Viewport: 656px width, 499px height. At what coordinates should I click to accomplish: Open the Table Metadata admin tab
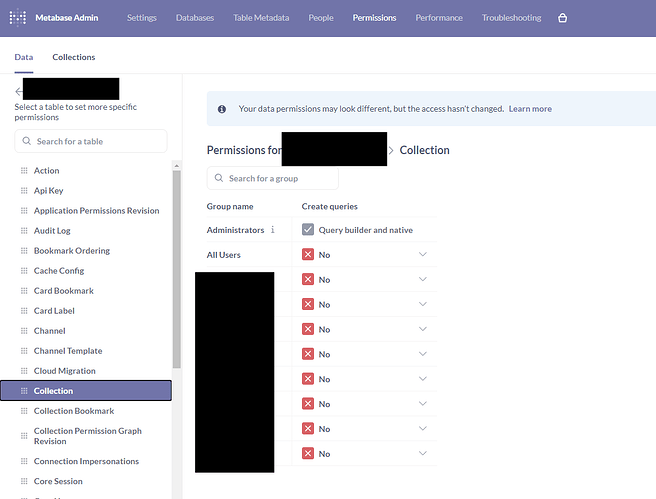[x=261, y=18]
